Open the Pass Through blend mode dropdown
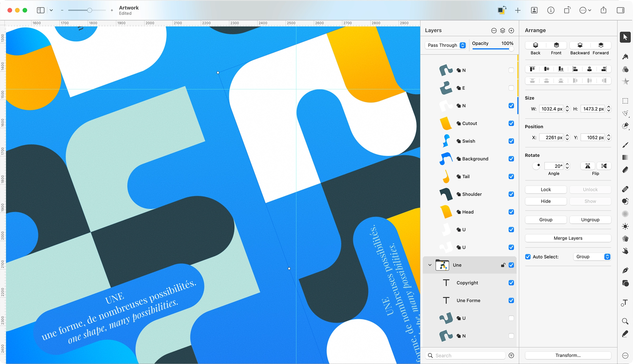Screen dimensions: 633x364 [x=446, y=45]
